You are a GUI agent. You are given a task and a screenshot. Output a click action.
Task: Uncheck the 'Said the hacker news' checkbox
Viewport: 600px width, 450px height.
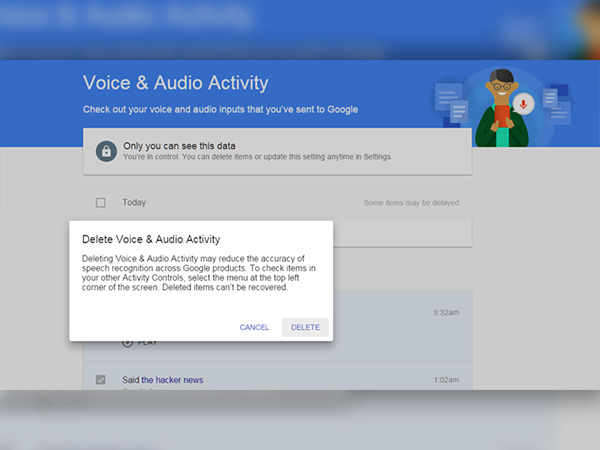coord(101,380)
